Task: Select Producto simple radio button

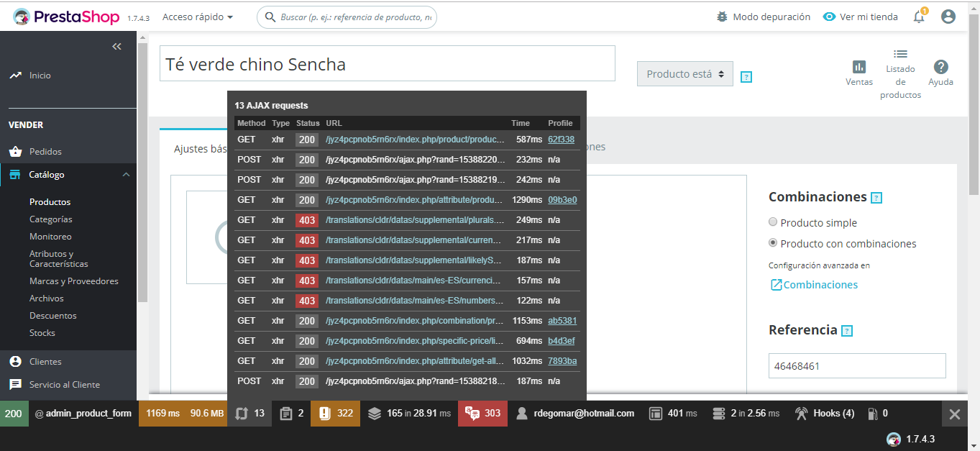Action: coord(773,222)
